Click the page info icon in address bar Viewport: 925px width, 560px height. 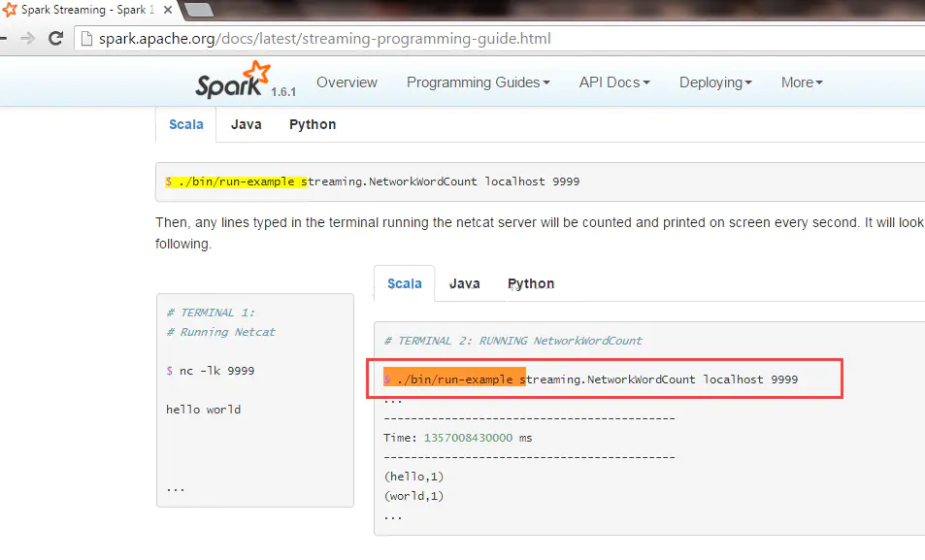[85, 40]
